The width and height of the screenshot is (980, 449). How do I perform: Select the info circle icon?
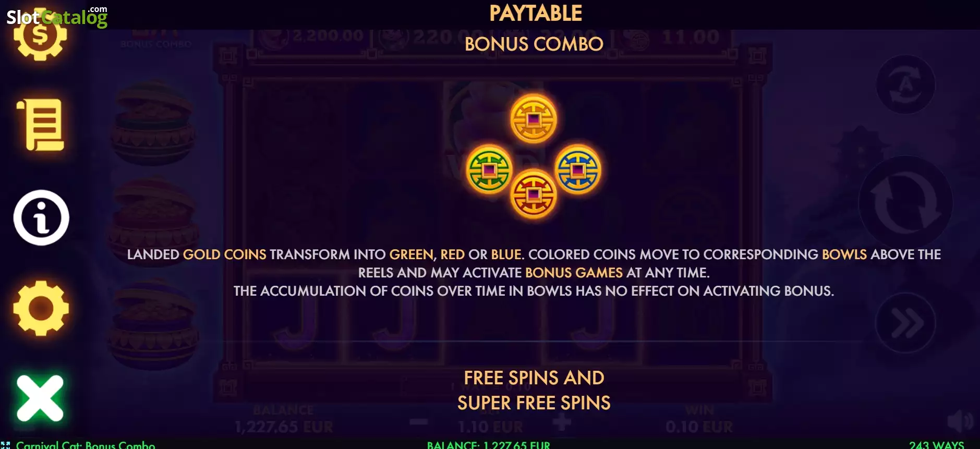point(41,217)
